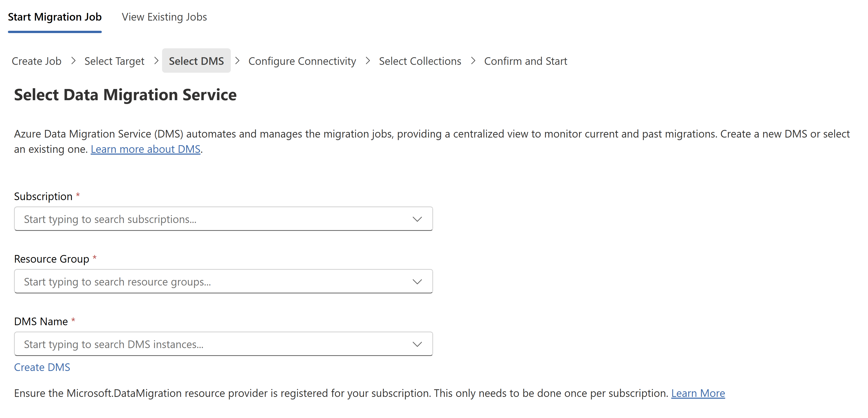The image size is (868, 418).
Task: Select the highlighted Select DMS step
Action: (196, 61)
